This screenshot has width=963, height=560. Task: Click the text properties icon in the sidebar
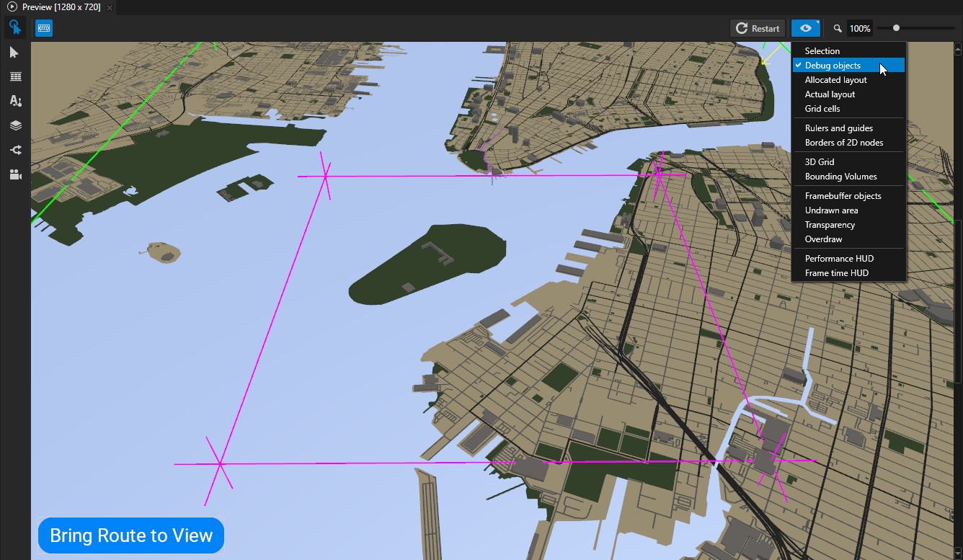coord(15,101)
